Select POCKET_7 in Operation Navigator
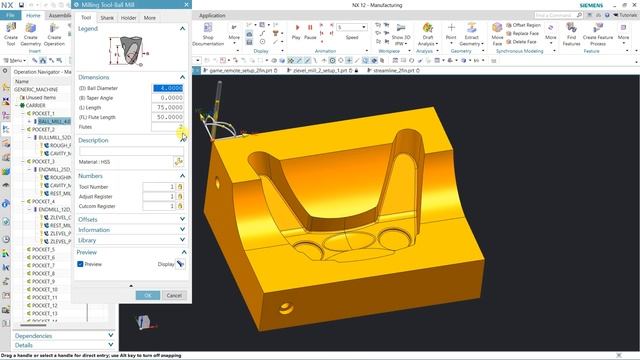Image resolution: width=640 pixels, height=360 pixels. (43, 265)
